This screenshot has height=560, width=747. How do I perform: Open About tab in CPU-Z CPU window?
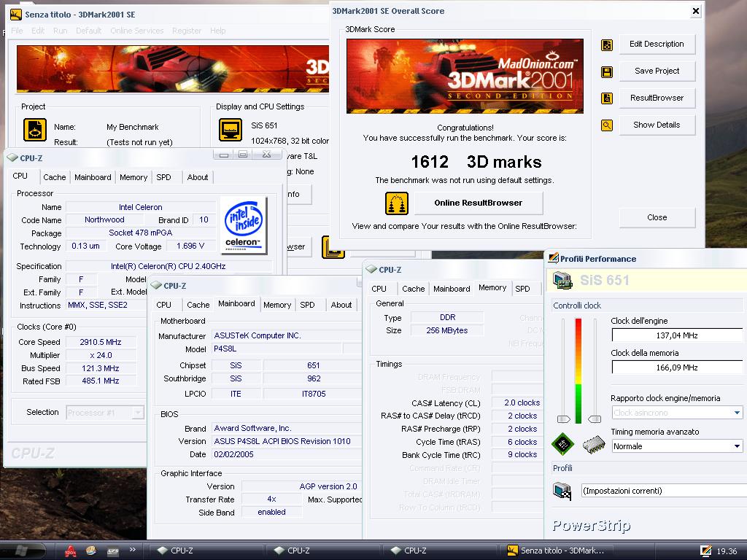(197, 177)
